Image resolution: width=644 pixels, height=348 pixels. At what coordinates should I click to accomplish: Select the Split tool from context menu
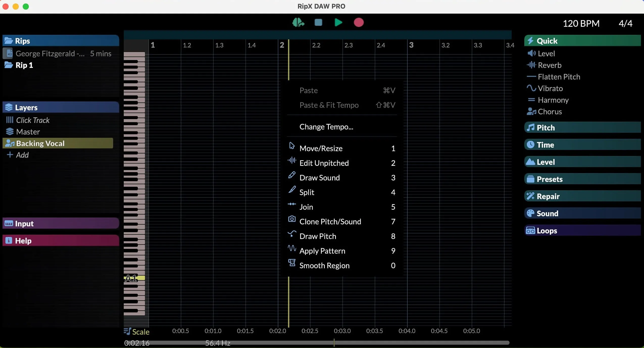[307, 192]
